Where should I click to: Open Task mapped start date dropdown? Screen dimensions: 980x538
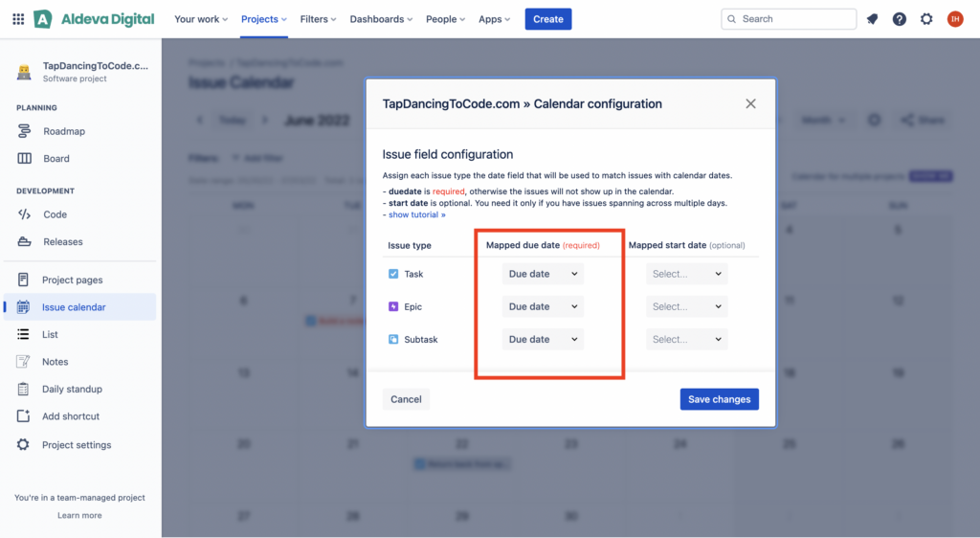(x=686, y=274)
